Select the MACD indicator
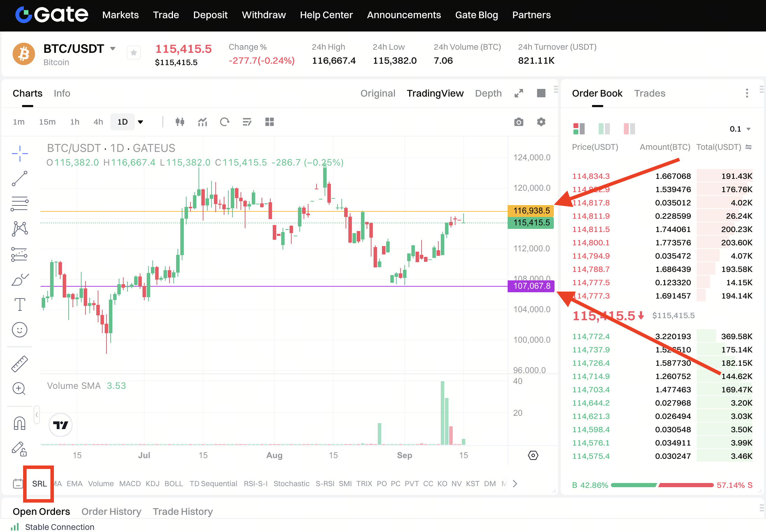The width and height of the screenshot is (766, 532). (130, 484)
